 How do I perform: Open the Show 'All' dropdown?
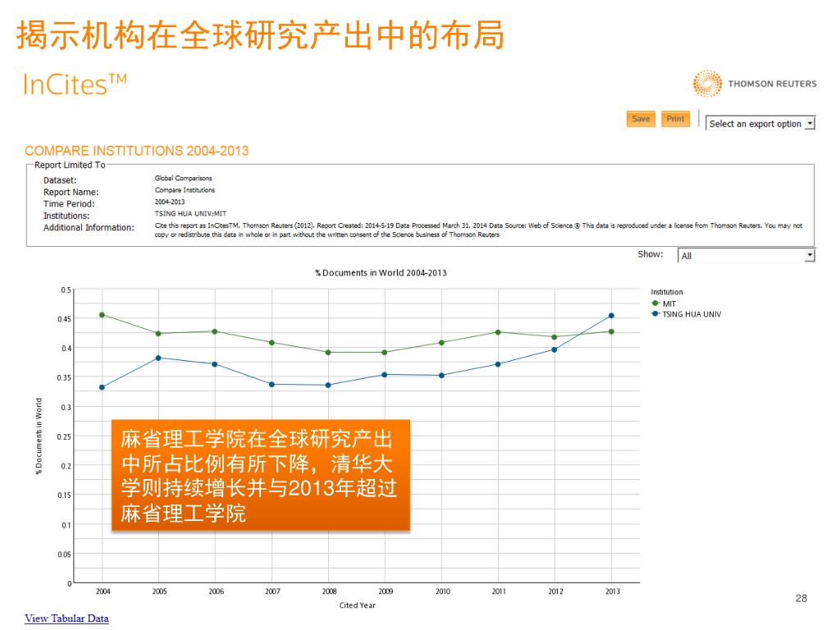[746, 256]
